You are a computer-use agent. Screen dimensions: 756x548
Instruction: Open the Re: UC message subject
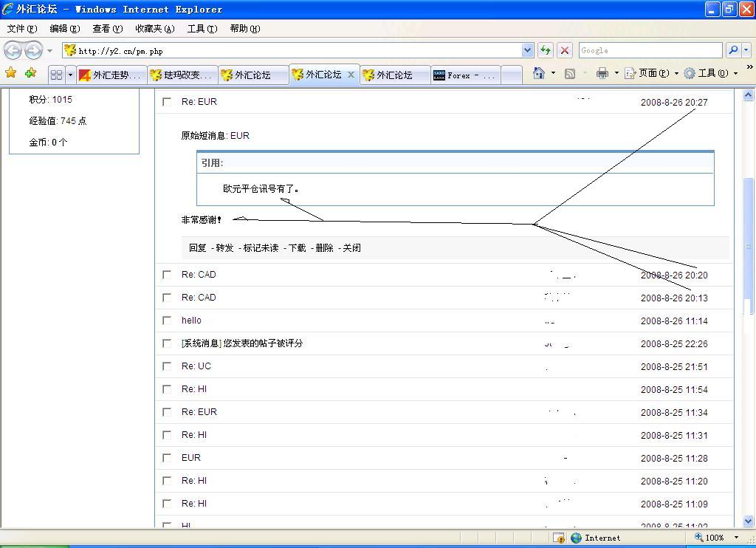pos(196,366)
